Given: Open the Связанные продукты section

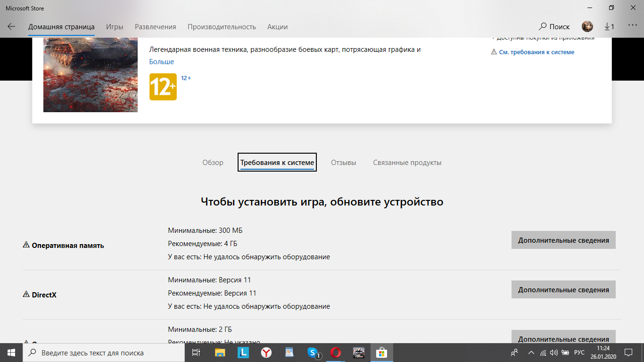Looking at the screenshot, I should (407, 163).
